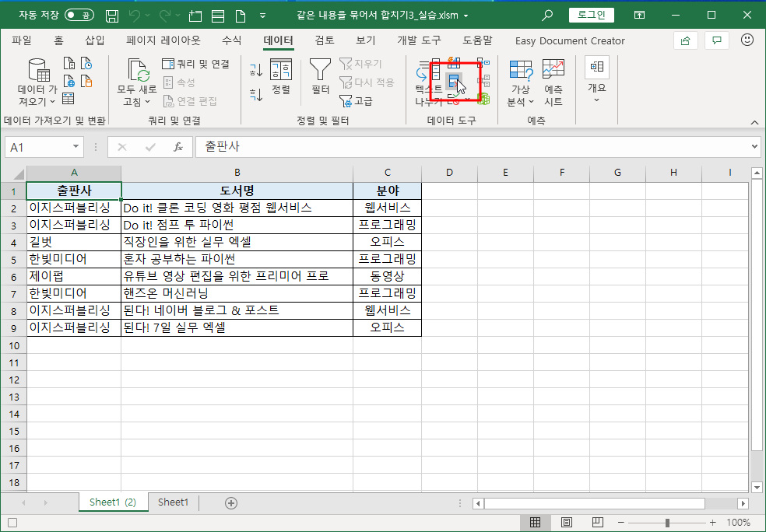Image resolution: width=766 pixels, height=532 pixels.
Task: Click zoom in plus button
Action: tap(713, 523)
